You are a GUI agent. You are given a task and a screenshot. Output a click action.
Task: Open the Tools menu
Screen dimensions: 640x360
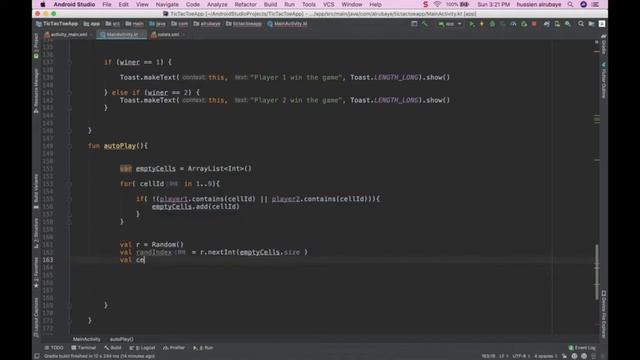(x=309, y=4)
